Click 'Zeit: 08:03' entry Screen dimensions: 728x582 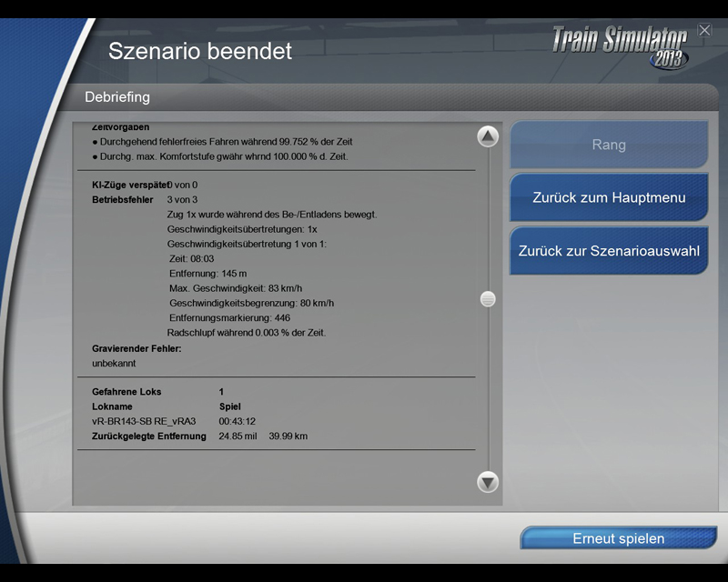tap(192, 259)
